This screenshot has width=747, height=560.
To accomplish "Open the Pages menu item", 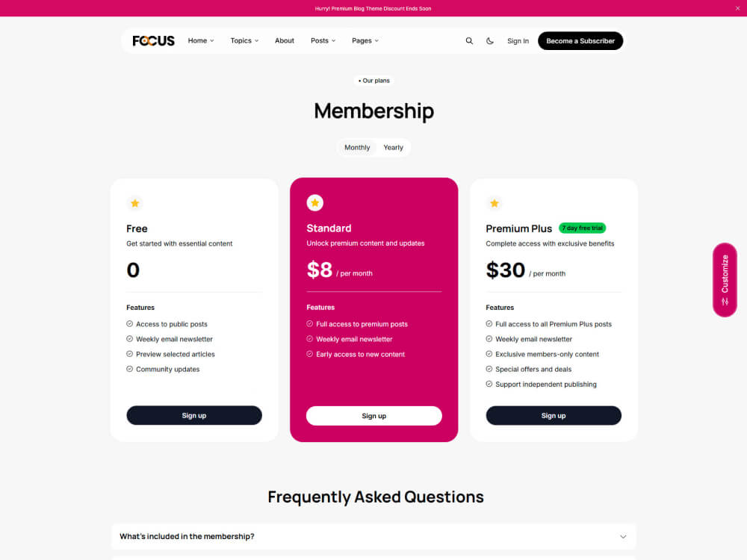I will pyautogui.click(x=365, y=40).
